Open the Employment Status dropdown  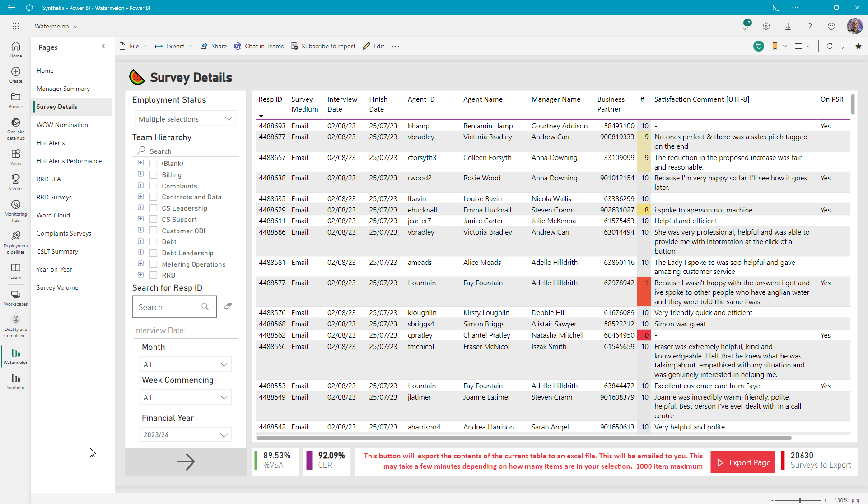point(185,119)
